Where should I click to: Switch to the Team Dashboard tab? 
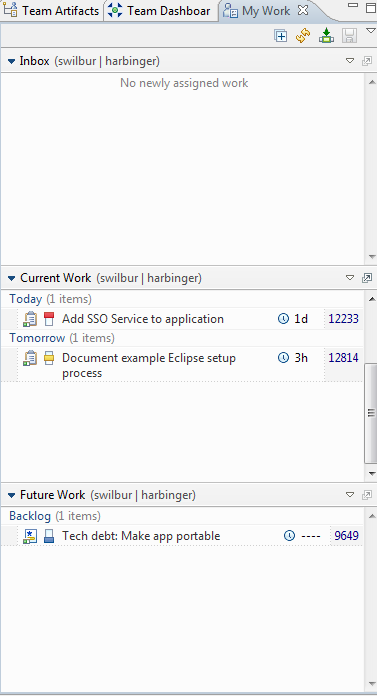tap(160, 11)
